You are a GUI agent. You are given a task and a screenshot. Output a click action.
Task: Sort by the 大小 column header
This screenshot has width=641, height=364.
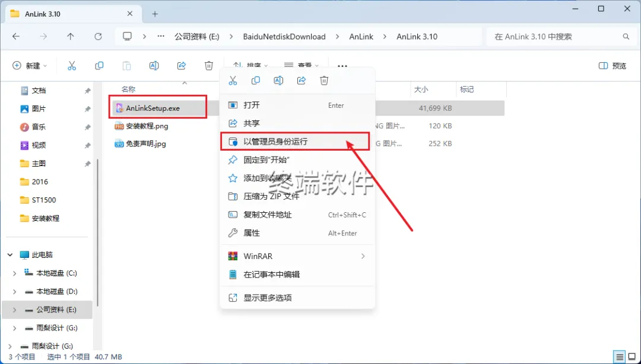(421, 89)
